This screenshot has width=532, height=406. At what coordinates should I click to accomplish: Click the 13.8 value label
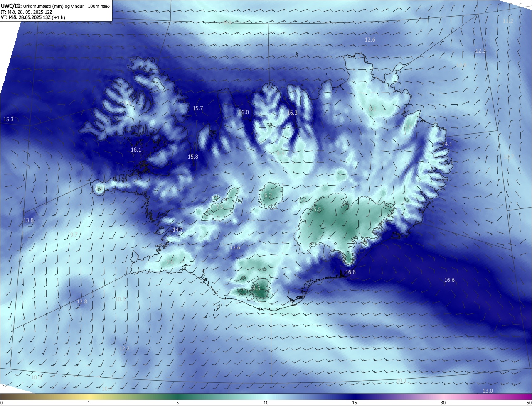pos(28,220)
